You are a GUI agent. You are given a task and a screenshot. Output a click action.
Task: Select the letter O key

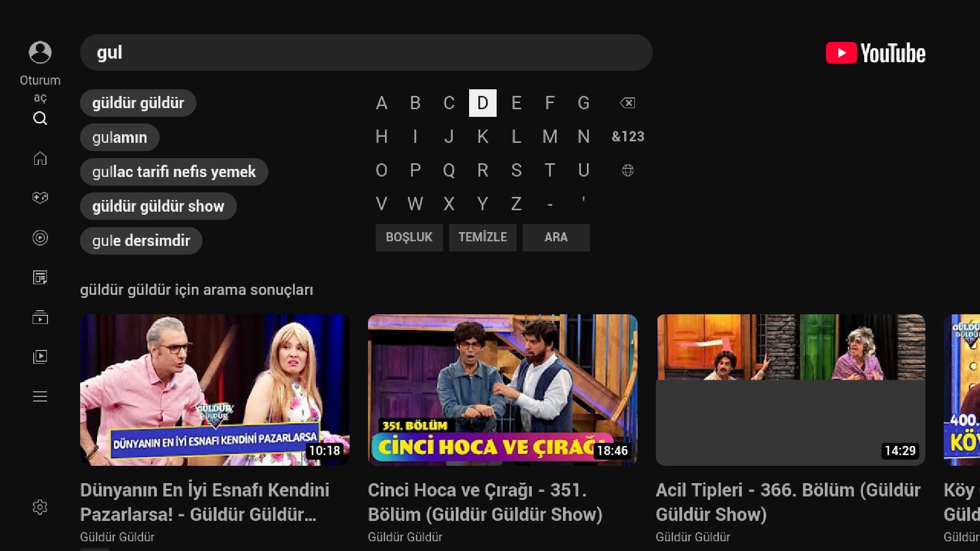coord(382,170)
